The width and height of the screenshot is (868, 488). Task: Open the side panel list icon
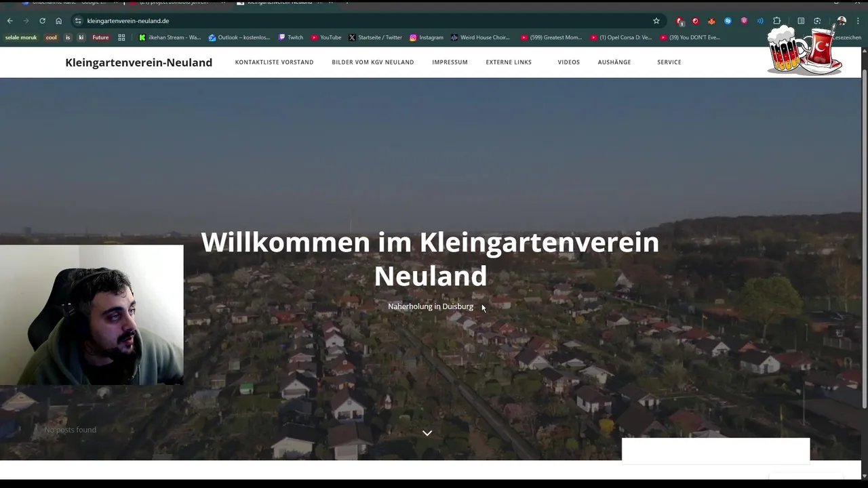(x=801, y=21)
